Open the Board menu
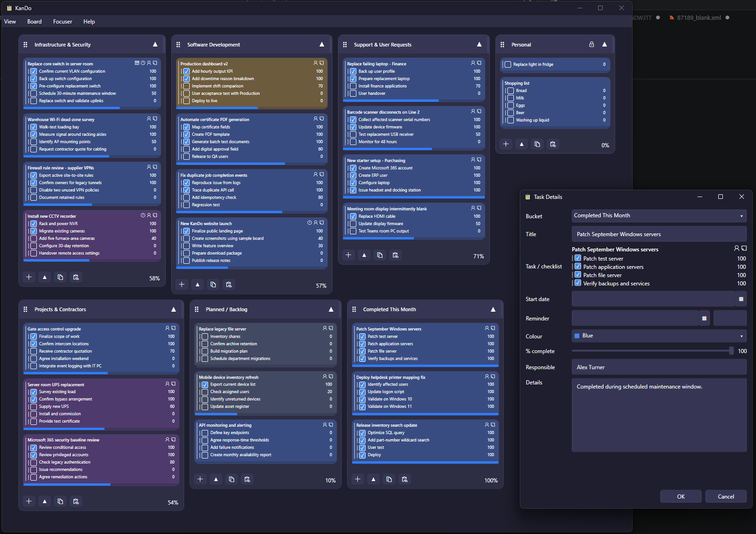 (x=35, y=22)
